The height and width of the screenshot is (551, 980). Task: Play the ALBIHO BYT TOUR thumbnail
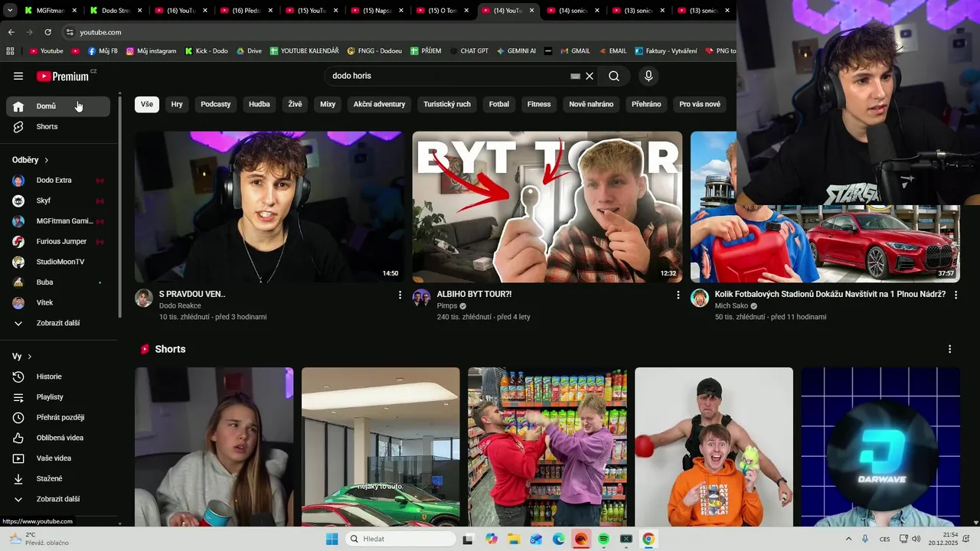pos(547,207)
